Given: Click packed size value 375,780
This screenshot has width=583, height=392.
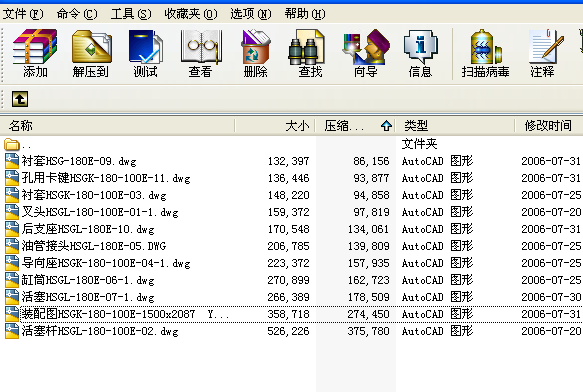Looking at the screenshot, I should 368,331.
